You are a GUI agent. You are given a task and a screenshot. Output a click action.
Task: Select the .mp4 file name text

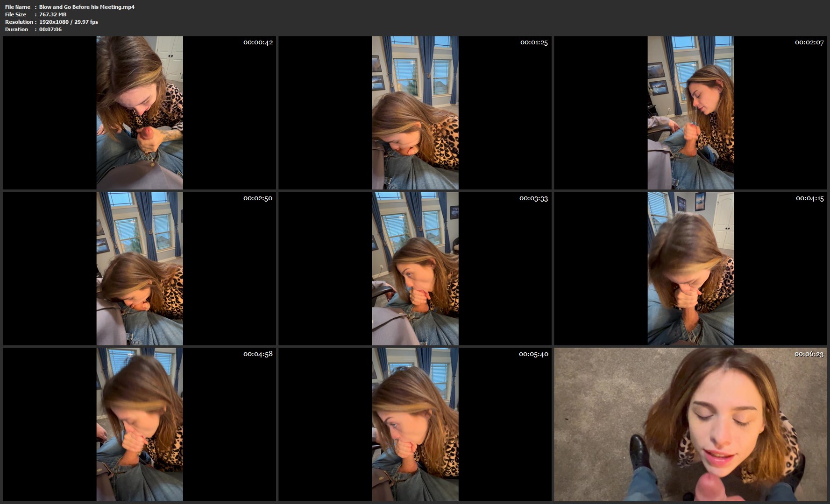[87, 7]
